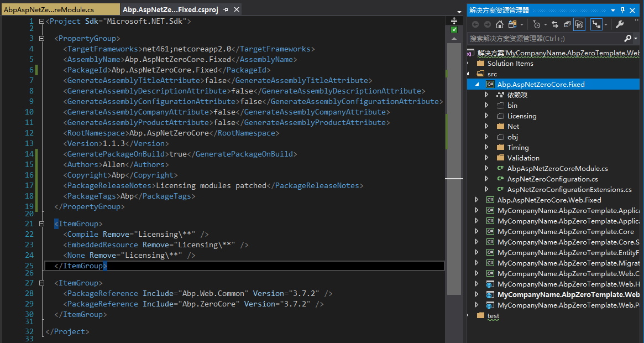
Task: Click the closing ItemGroup tag on line 25
Action: pyautogui.click(x=81, y=266)
